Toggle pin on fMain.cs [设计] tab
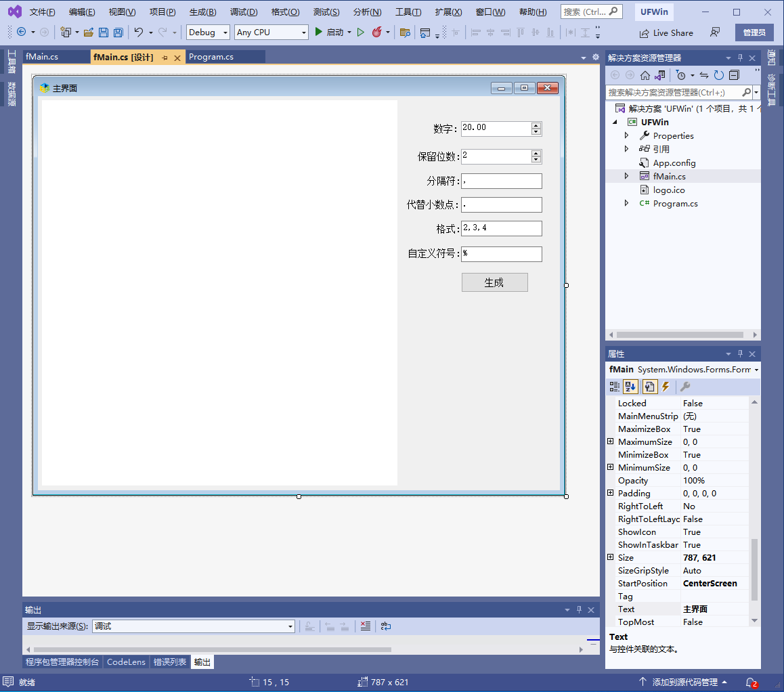Viewport: 784px width, 692px height. point(165,58)
